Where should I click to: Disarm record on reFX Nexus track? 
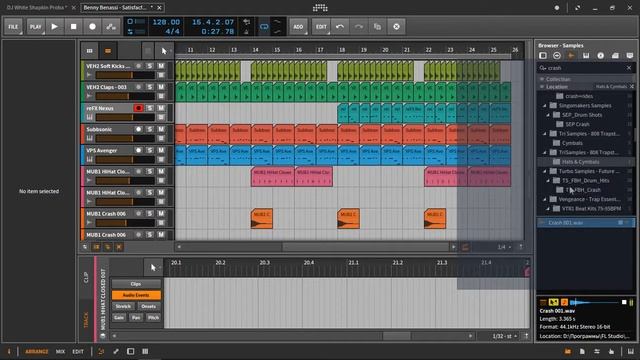coord(138,108)
